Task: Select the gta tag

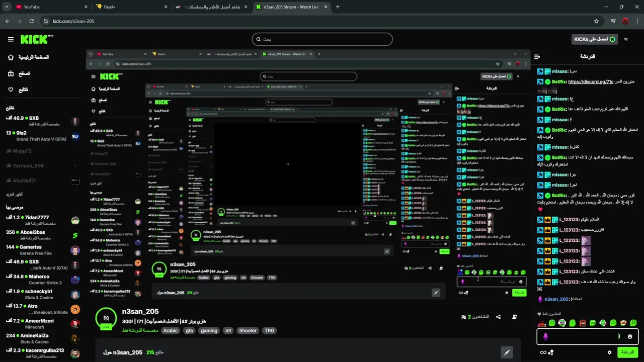Action: (189, 331)
